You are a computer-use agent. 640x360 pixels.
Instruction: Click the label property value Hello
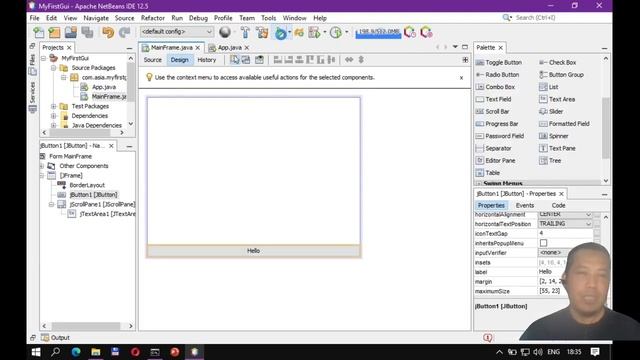pos(545,272)
